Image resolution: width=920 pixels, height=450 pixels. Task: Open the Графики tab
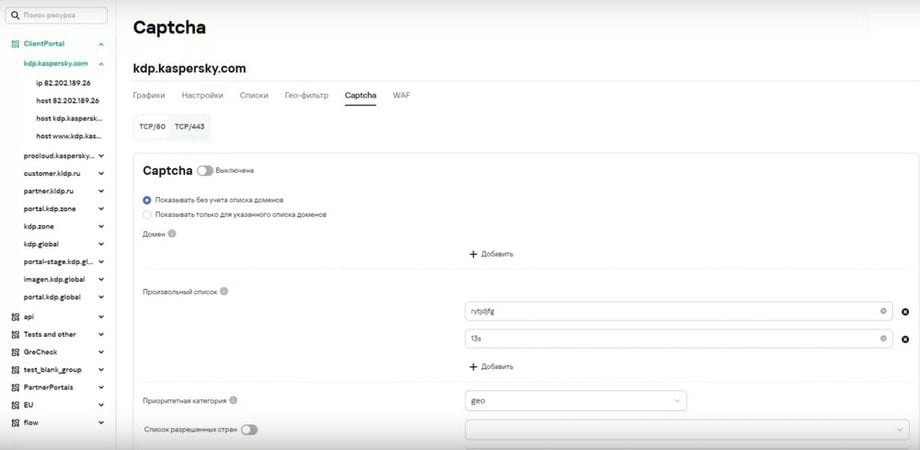click(x=149, y=96)
